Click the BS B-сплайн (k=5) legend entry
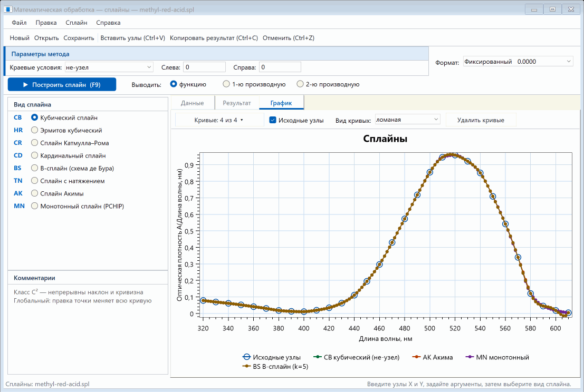The width and height of the screenshot is (584, 392). click(x=275, y=367)
